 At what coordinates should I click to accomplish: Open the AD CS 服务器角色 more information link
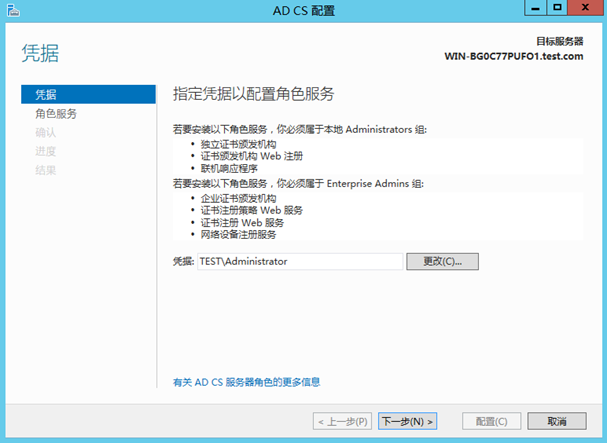pos(246,382)
